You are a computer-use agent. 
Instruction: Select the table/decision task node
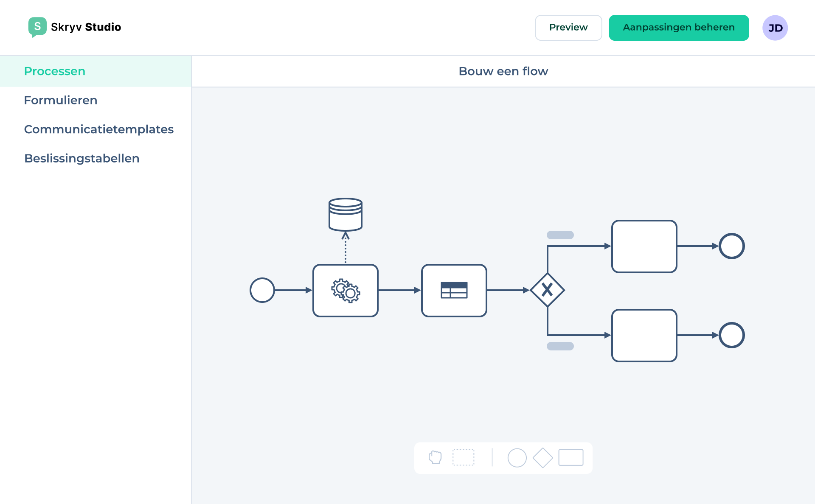pos(454,291)
